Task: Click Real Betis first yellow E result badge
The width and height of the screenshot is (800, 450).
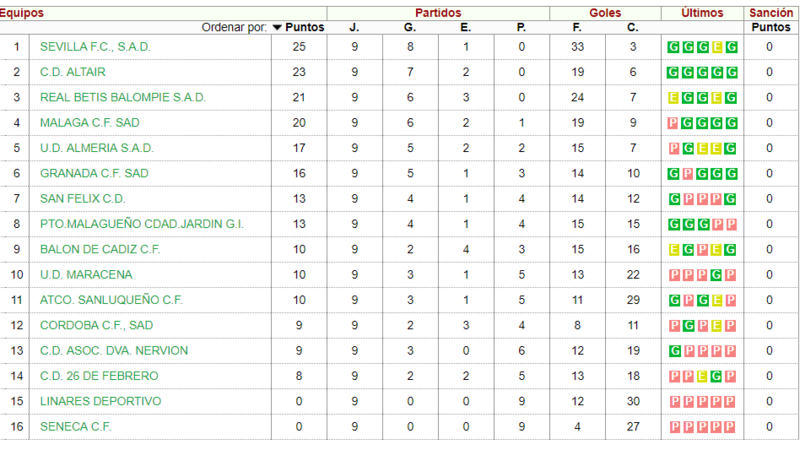Action: click(x=673, y=98)
